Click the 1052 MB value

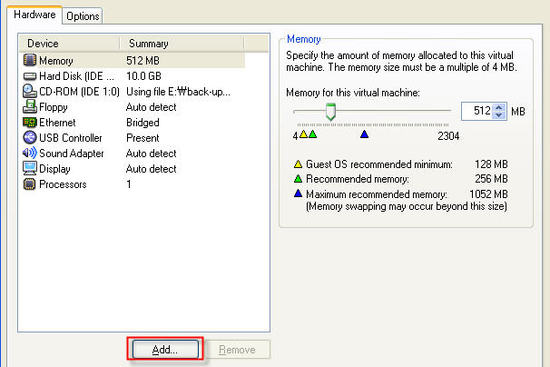point(489,194)
